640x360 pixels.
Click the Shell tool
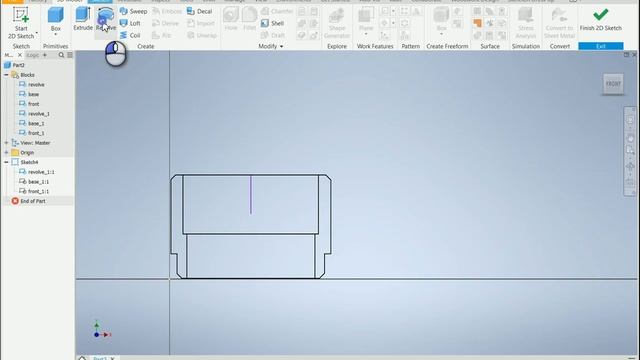click(x=272, y=23)
